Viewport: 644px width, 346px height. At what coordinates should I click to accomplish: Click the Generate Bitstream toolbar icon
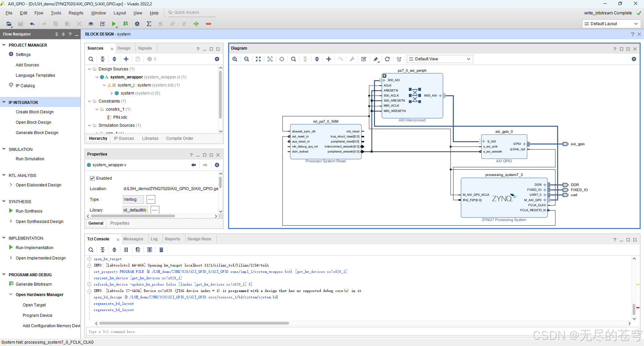tap(126, 24)
